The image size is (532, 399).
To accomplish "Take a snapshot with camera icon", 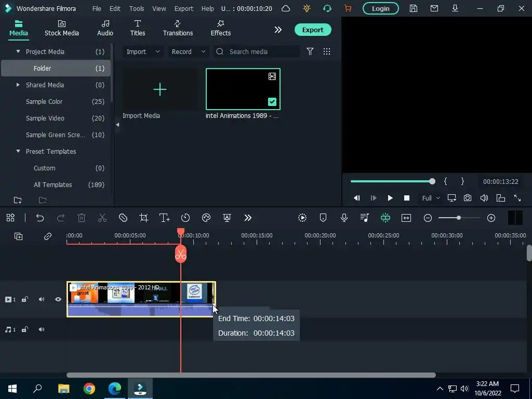I will (468, 198).
